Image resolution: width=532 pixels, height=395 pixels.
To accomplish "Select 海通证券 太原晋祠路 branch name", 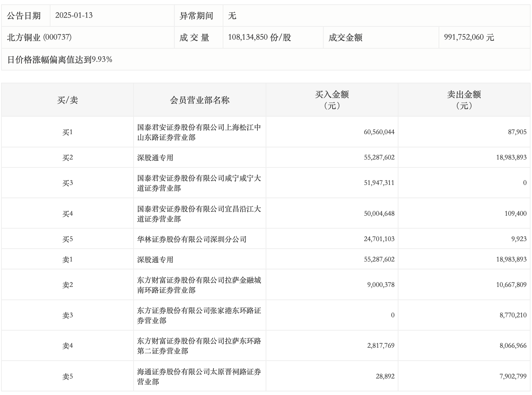I will [199, 377].
